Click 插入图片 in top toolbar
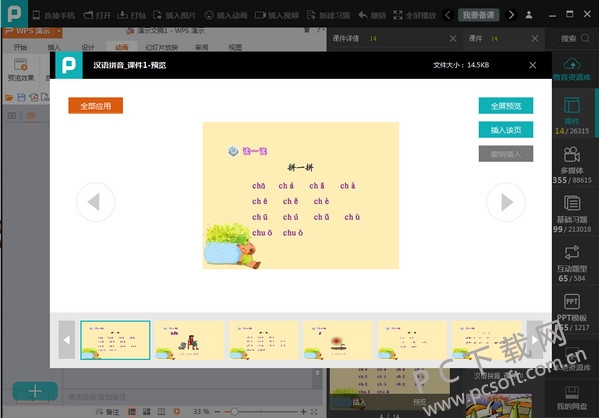Viewport: 599px width, 418px height. pyautogui.click(x=175, y=15)
